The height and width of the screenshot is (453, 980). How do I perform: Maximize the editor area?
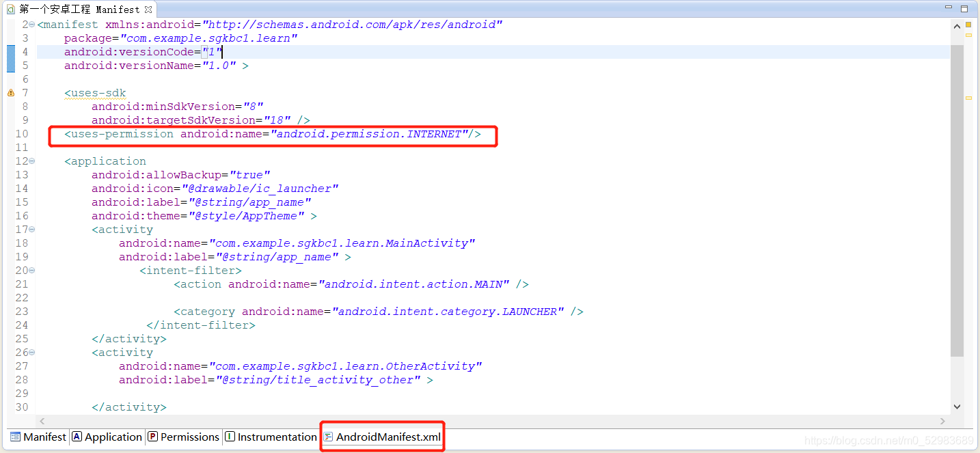[x=965, y=8]
